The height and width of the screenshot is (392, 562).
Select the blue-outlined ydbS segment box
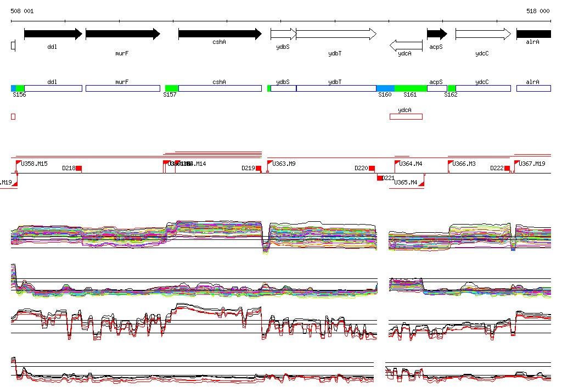284,88
